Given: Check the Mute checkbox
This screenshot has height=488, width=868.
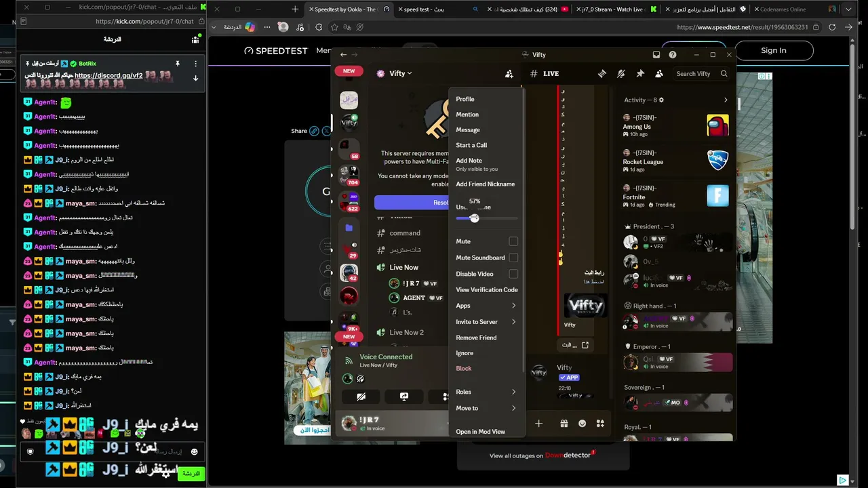Looking at the screenshot, I should 513,241.
